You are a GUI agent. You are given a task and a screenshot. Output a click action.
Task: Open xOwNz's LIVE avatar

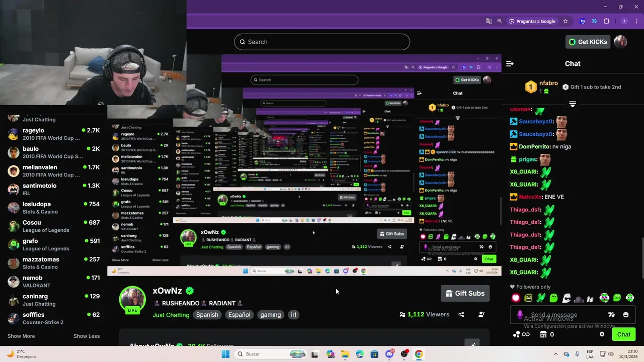pyautogui.click(x=132, y=300)
